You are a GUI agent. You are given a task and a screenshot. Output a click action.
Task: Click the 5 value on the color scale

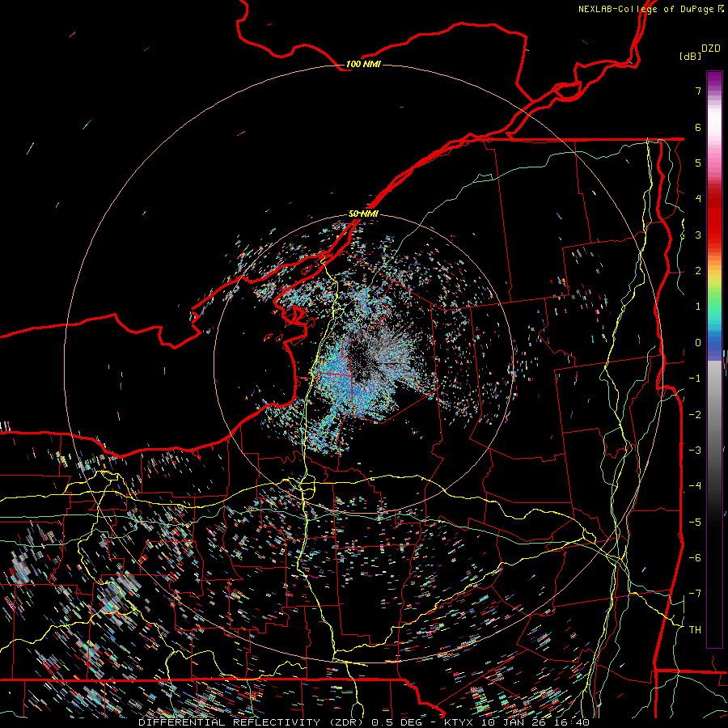pyautogui.click(x=698, y=163)
